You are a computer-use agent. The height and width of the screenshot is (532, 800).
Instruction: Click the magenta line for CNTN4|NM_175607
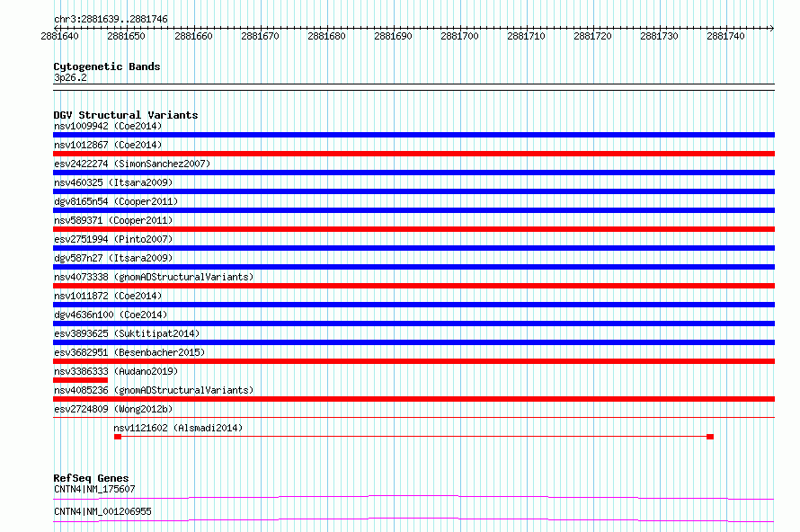[413, 497]
